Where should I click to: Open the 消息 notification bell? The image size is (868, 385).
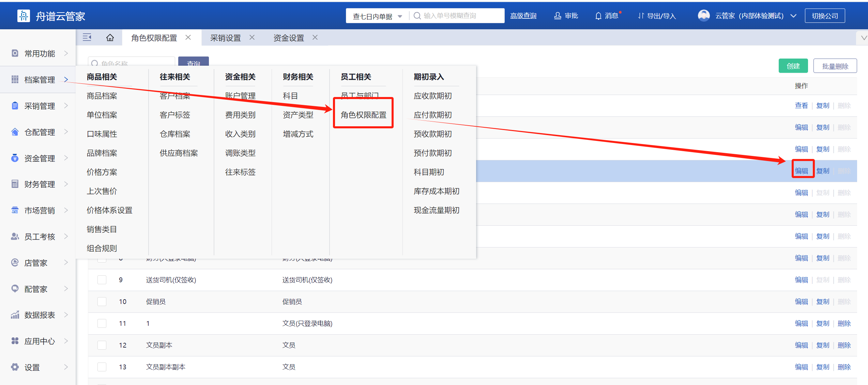pos(598,16)
